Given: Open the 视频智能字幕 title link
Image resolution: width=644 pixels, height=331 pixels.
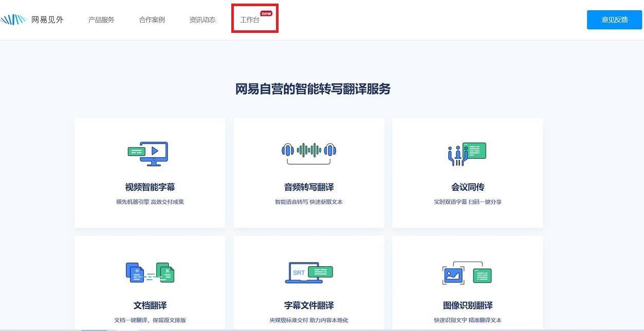Looking at the screenshot, I should click(150, 187).
